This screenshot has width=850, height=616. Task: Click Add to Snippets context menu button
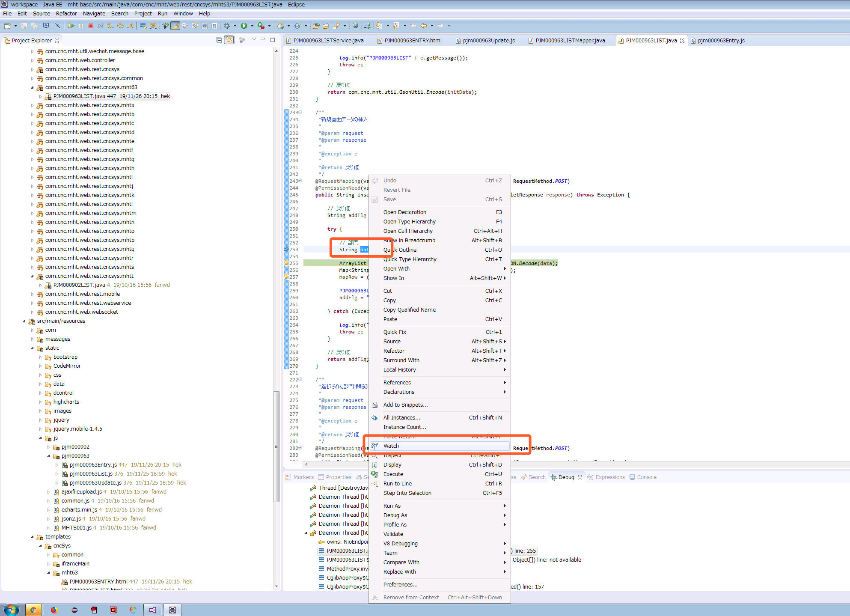405,404
